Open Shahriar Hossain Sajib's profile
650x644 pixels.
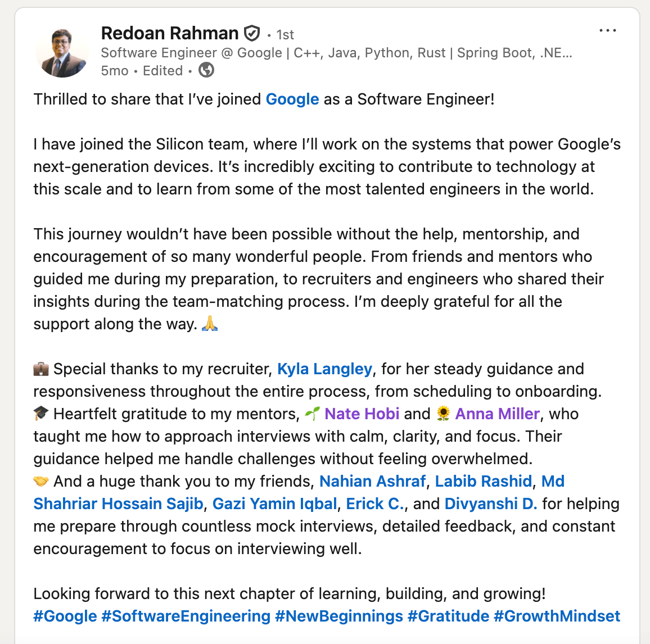118,504
